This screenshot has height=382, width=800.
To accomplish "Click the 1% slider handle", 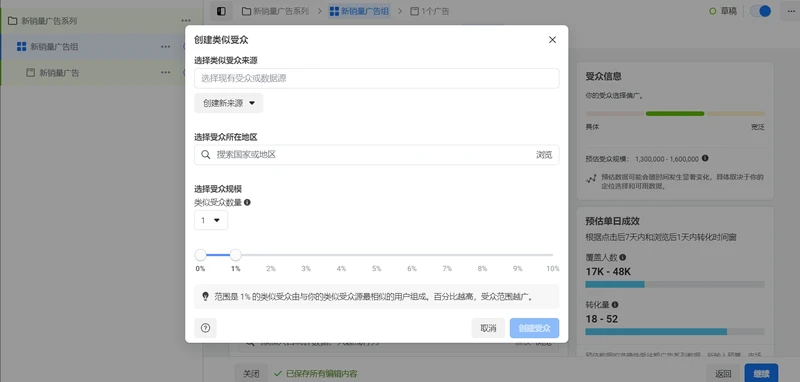I will (235, 254).
